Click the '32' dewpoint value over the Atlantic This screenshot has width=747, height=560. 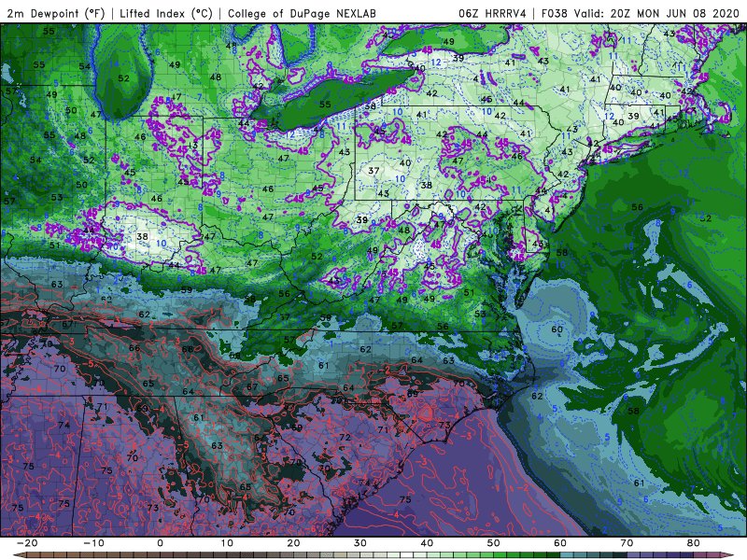tap(706, 218)
